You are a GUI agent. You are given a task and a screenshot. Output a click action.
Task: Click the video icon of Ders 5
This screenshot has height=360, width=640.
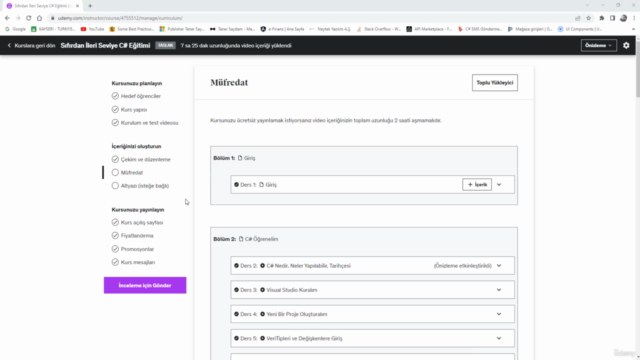[x=262, y=338]
